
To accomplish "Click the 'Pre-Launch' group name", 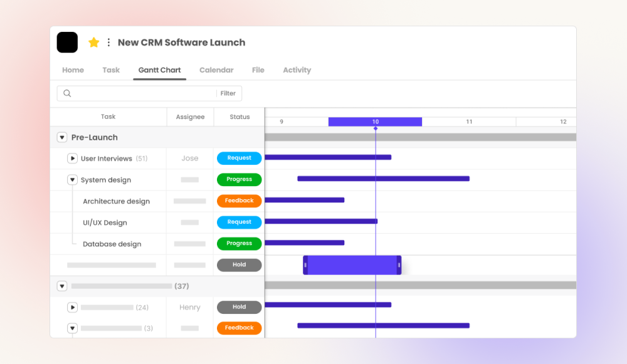I will point(95,137).
